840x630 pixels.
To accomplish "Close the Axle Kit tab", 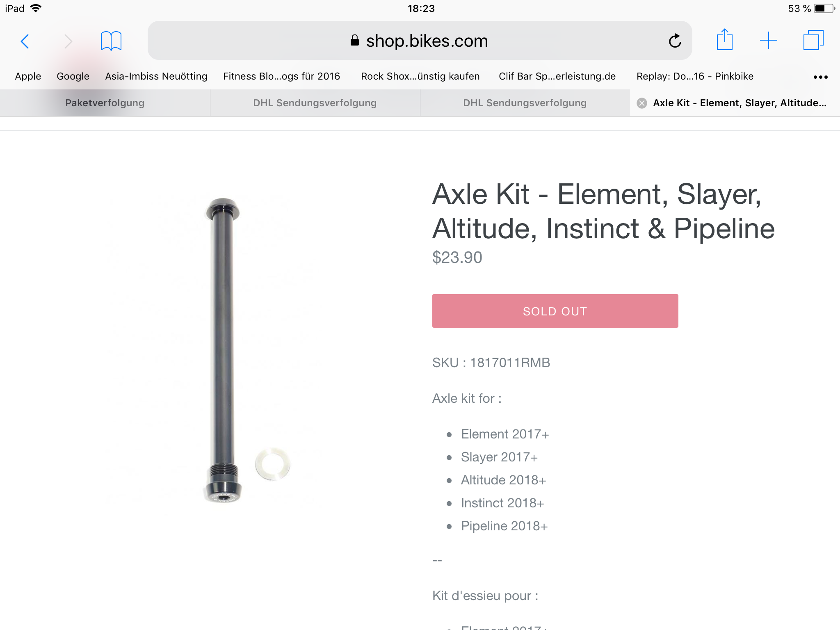I will (642, 103).
